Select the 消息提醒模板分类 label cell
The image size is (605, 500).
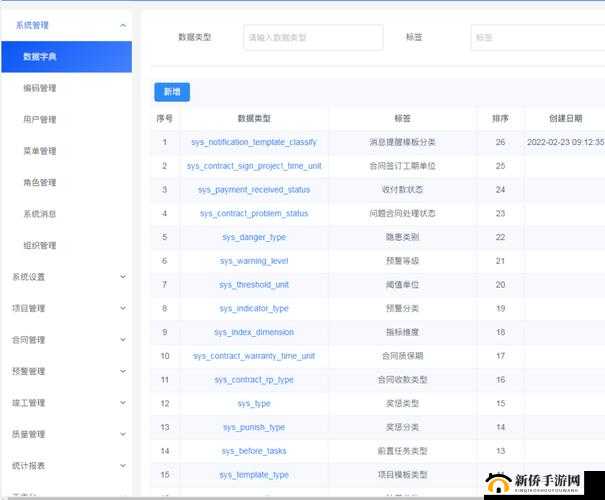tap(402, 142)
